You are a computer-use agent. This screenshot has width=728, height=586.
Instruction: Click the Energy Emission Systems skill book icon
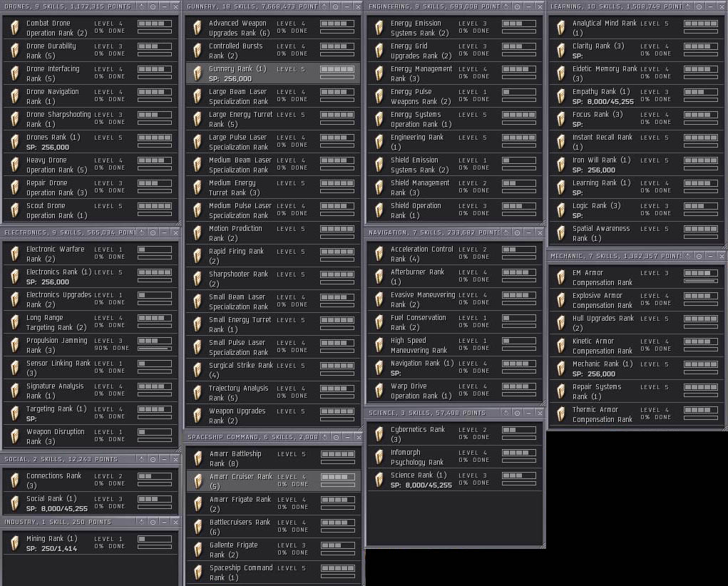pyautogui.click(x=379, y=28)
